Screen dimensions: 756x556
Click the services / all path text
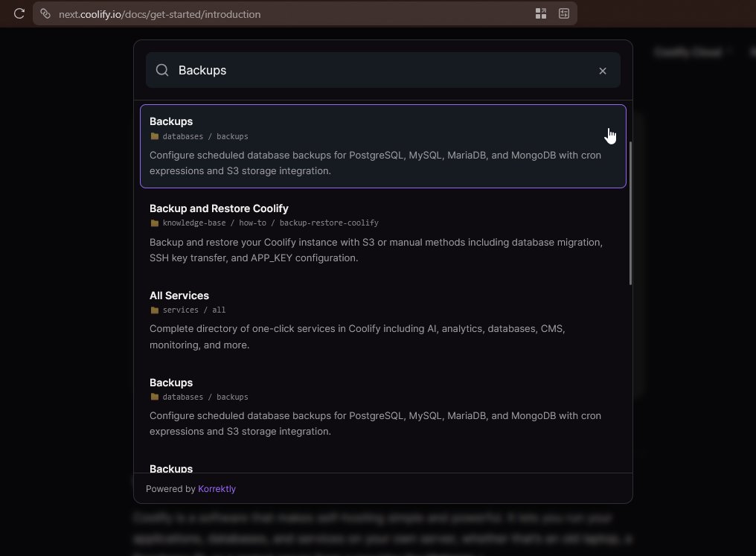coord(193,310)
